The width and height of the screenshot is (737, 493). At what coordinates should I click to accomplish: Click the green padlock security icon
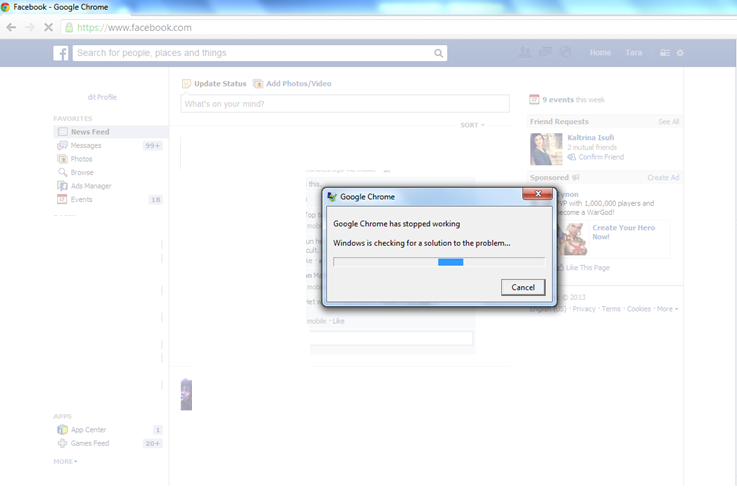[x=69, y=27]
